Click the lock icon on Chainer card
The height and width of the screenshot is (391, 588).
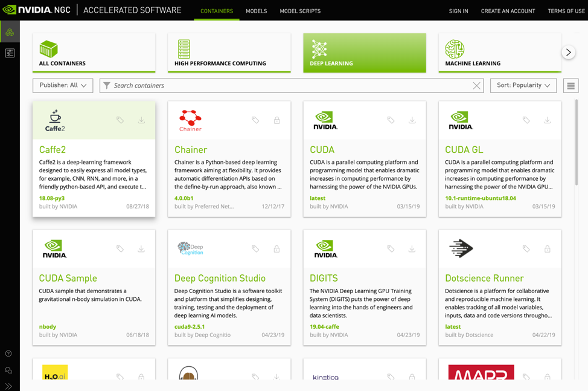276,120
